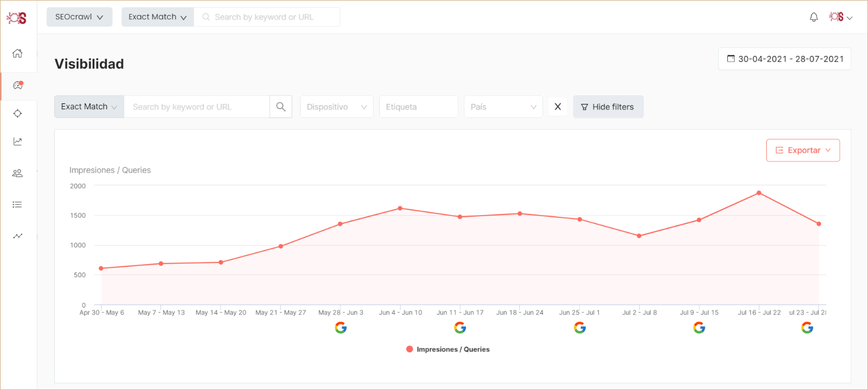The width and height of the screenshot is (868, 390).
Task: Open the Exportar menu
Action: click(803, 150)
